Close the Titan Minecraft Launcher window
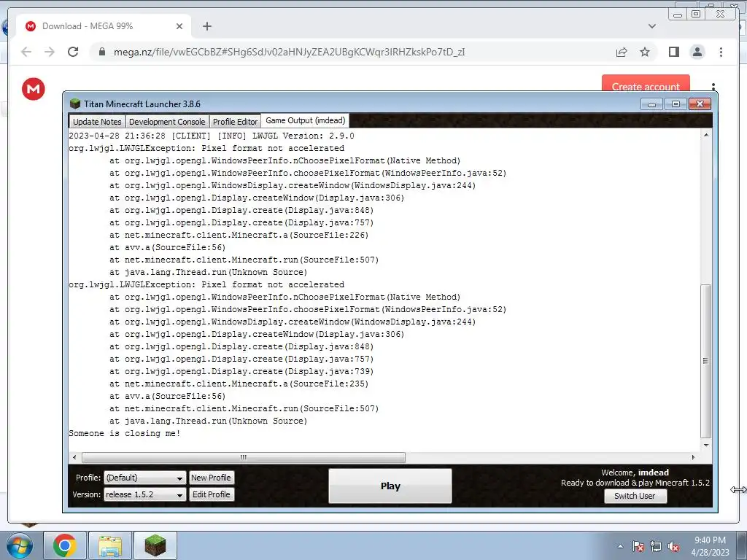 (700, 104)
